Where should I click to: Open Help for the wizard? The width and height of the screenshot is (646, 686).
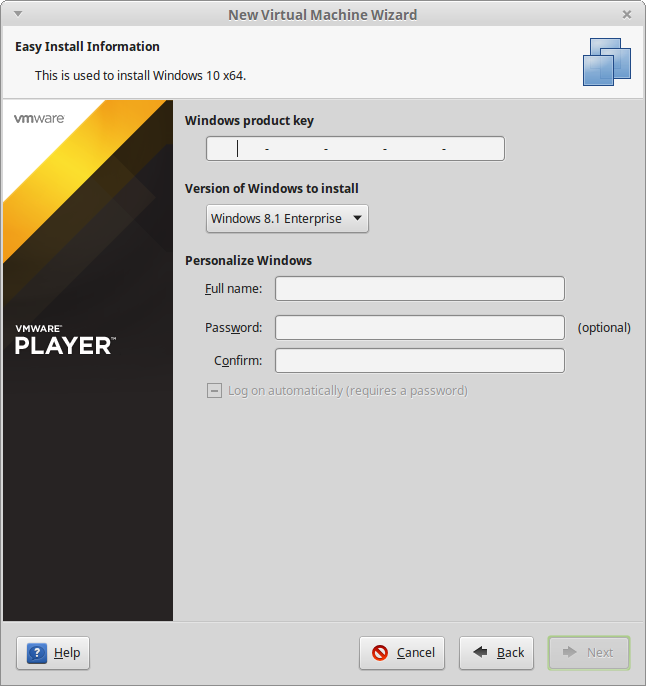click(x=53, y=653)
